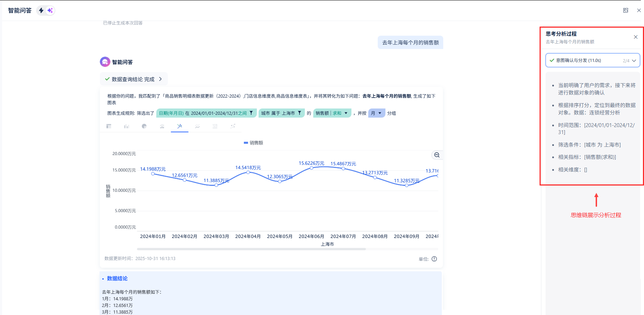The image size is (644, 315).
Task: Switch to the bar chart type
Action: (x=126, y=126)
